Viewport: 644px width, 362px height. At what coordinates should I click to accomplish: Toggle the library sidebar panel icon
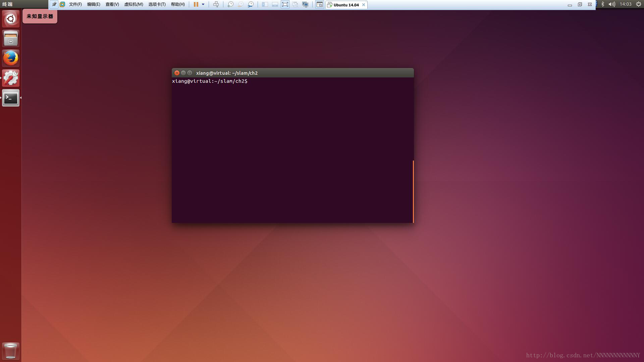(x=265, y=4)
